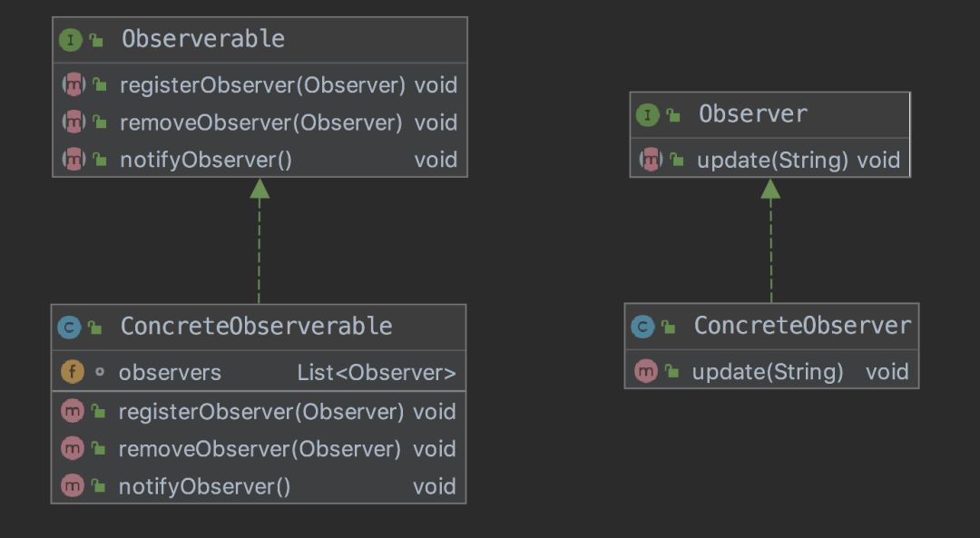Click the Observerable interface icon
Image resolution: width=980 pixels, height=538 pixels.
(x=71, y=41)
